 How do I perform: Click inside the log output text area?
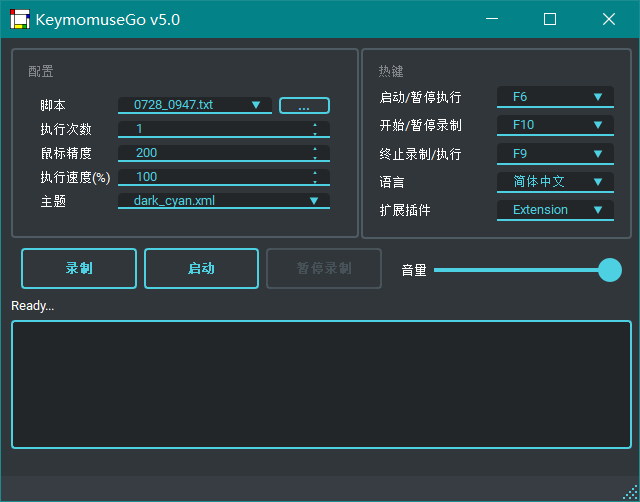[322, 384]
